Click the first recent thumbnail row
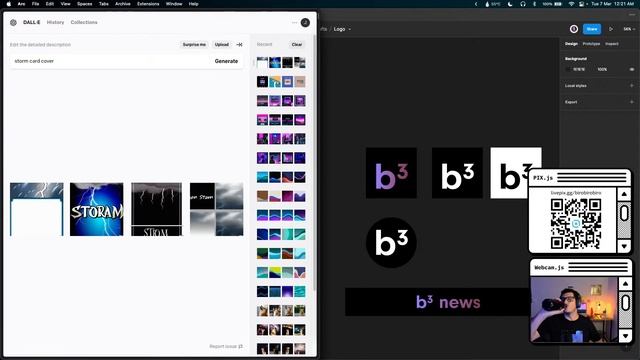Screen dimensions: 640x360 tap(281, 62)
